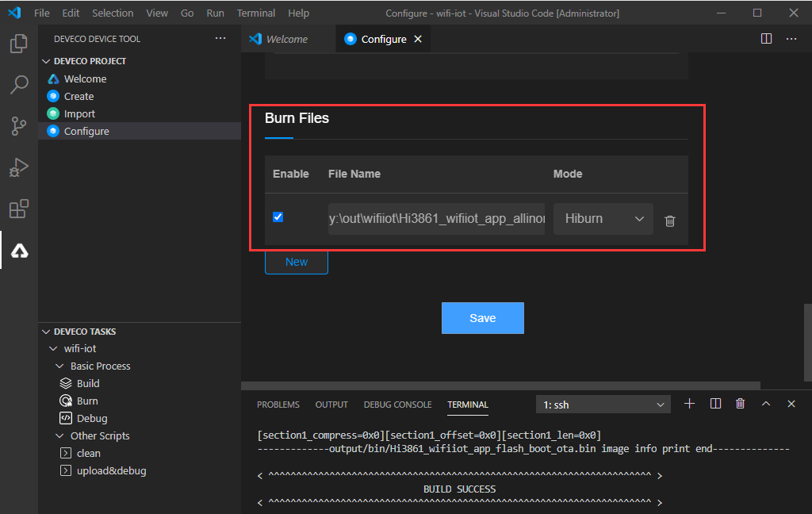The height and width of the screenshot is (514, 812).
Task: Click the editor vertical scrollbar
Action: click(x=807, y=342)
